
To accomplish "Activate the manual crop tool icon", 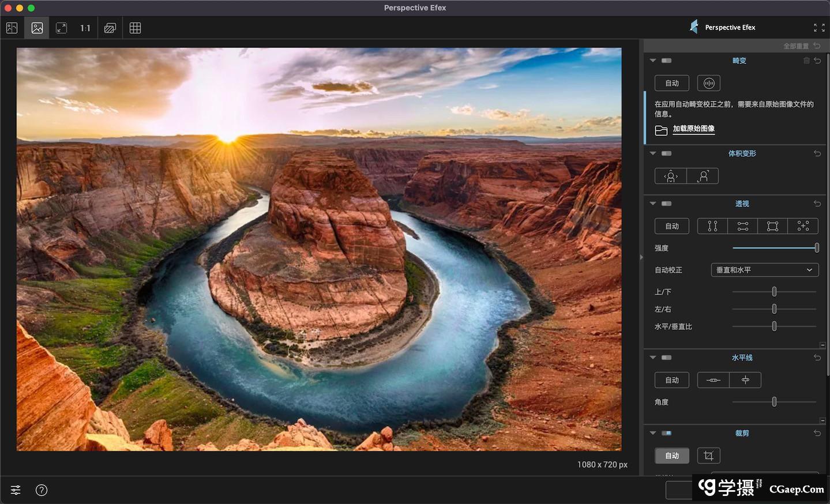I will (x=708, y=456).
